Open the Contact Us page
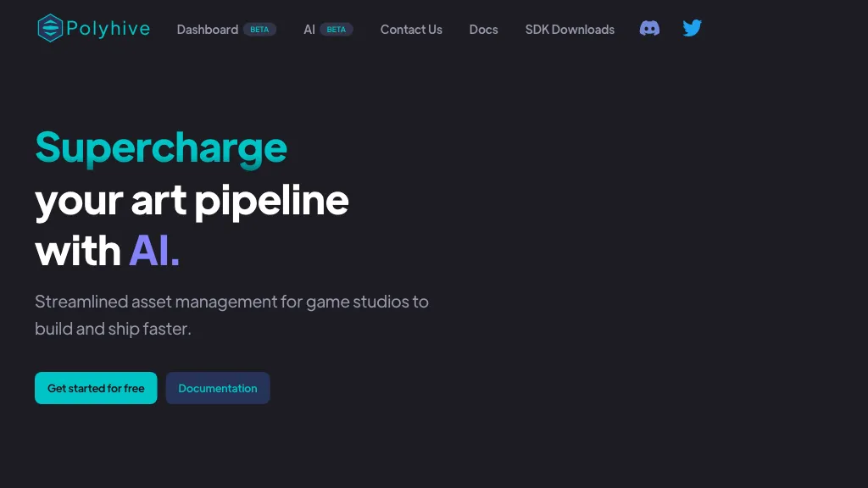The height and width of the screenshot is (488, 868). (411, 30)
